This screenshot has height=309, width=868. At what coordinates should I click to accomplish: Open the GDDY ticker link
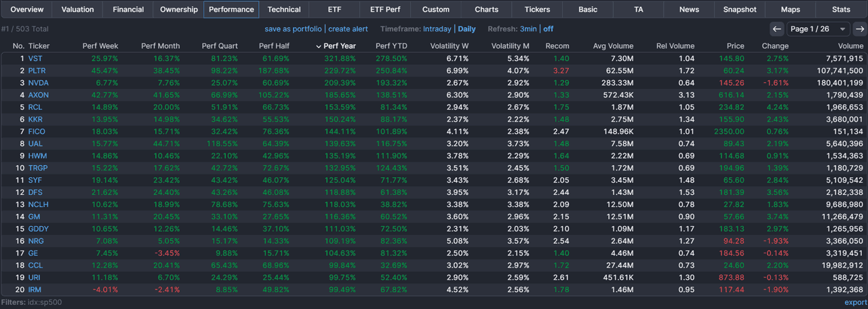pyautogui.click(x=38, y=229)
